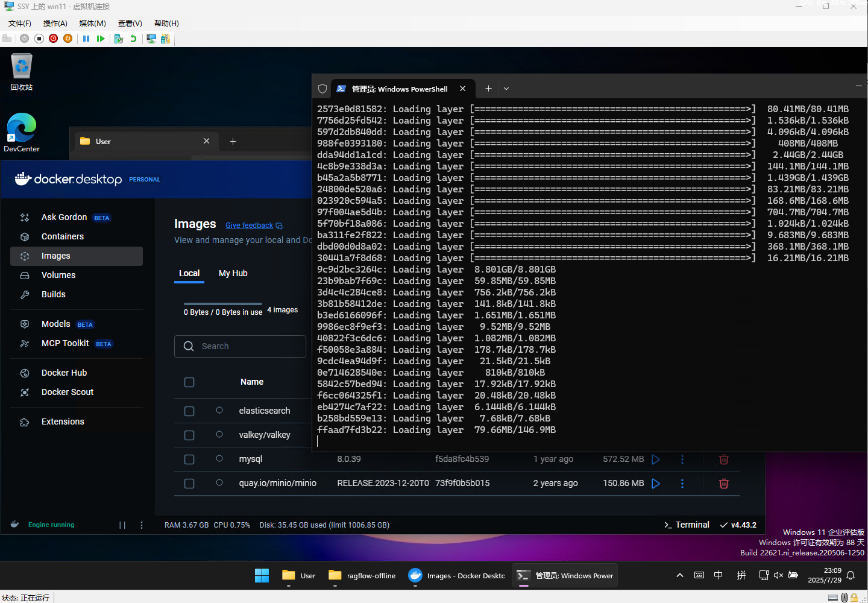Open 媒体(M) menu
The height and width of the screenshot is (603, 868).
coord(93,24)
